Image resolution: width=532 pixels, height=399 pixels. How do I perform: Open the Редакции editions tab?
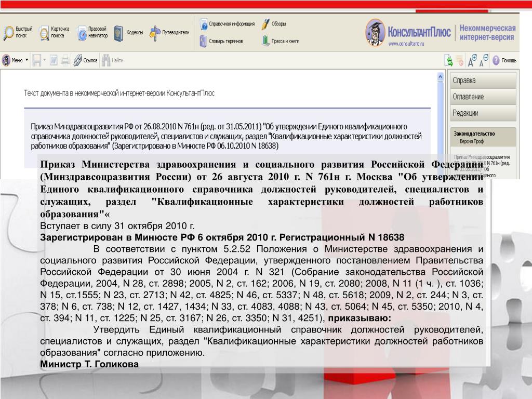point(483,113)
